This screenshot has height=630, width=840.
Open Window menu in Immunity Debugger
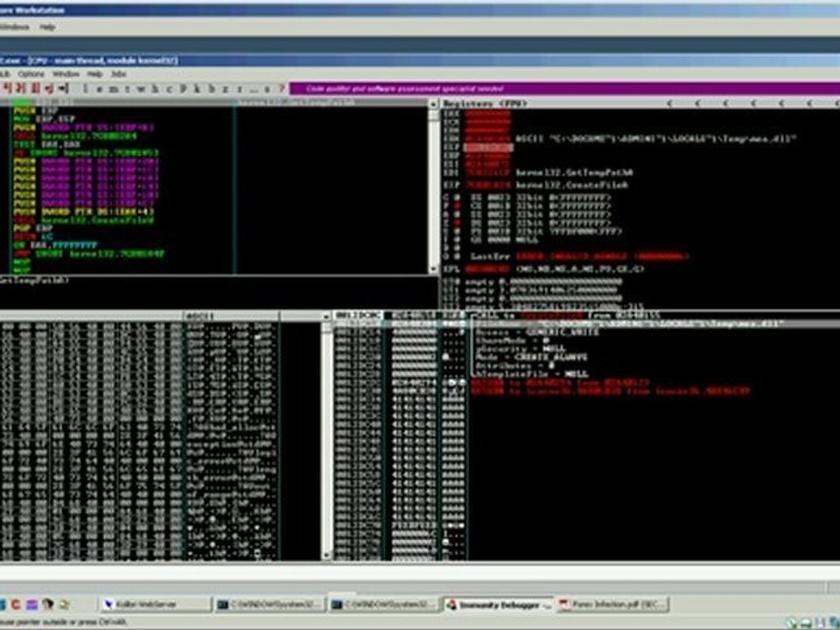click(66, 73)
